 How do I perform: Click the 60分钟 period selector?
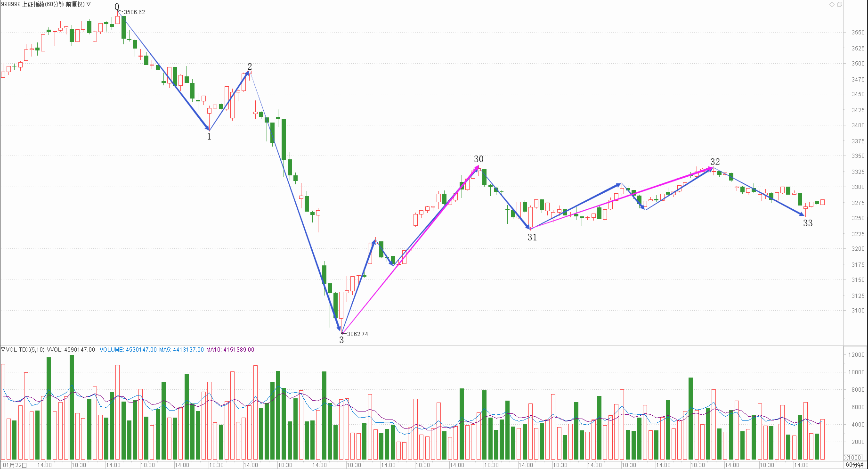pos(854,465)
